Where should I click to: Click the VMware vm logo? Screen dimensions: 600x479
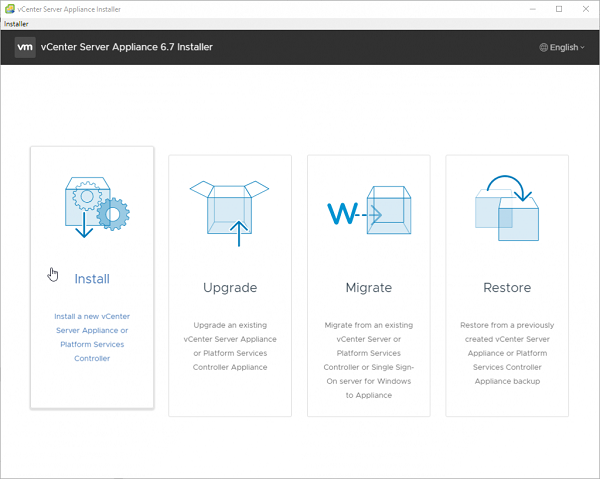pyautogui.click(x=25, y=47)
